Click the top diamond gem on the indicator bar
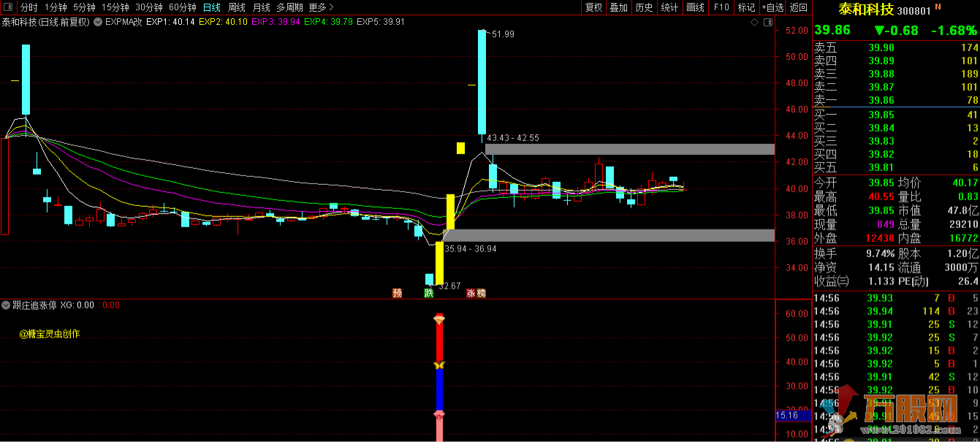Viewport: 980px width, 442px height. coord(438,319)
